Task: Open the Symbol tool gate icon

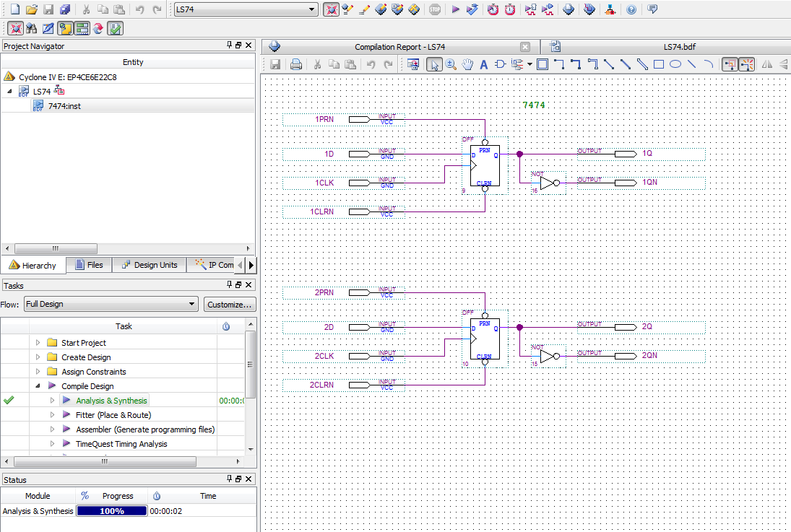Action: tap(500, 64)
